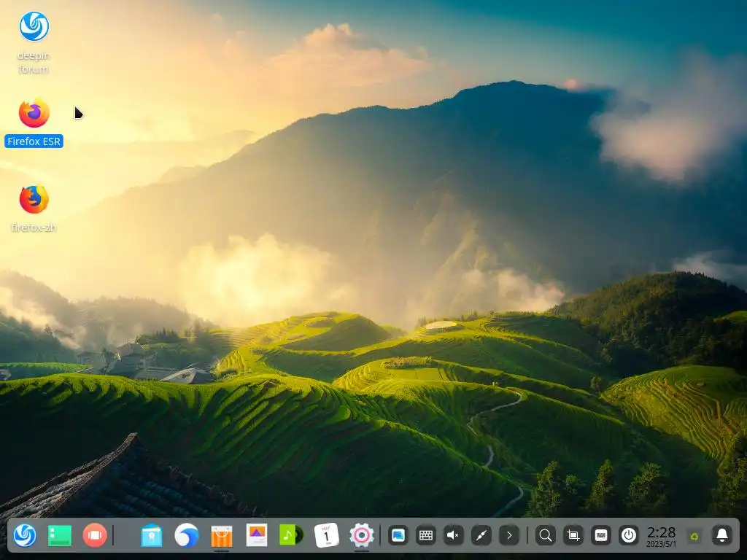
Task: Click the keyboard layout tray icon
Action: pyautogui.click(x=601, y=536)
